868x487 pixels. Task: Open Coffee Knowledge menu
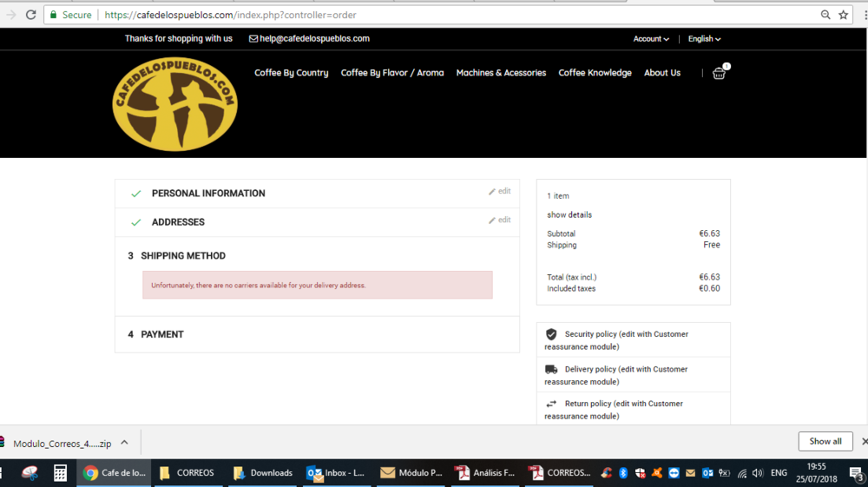pos(595,73)
